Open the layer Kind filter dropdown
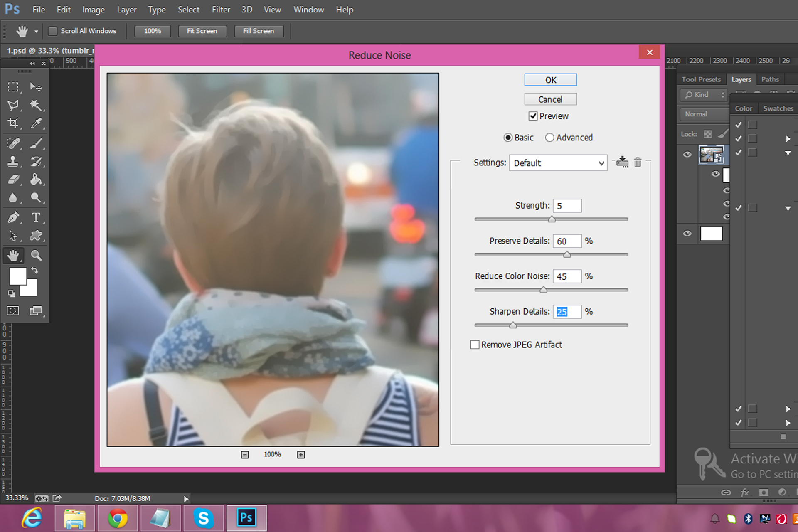Viewport: 798px width, 532px height. (x=704, y=95)
